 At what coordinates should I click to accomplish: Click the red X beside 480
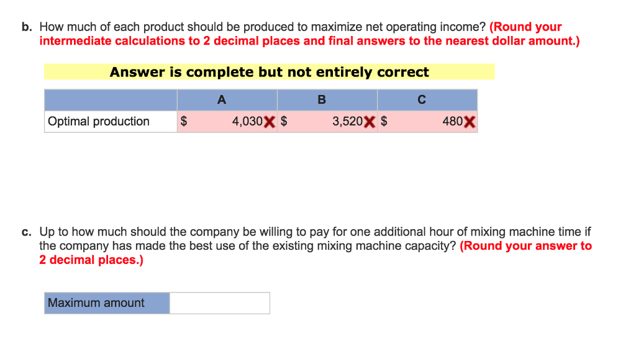[x=470, y=122]
